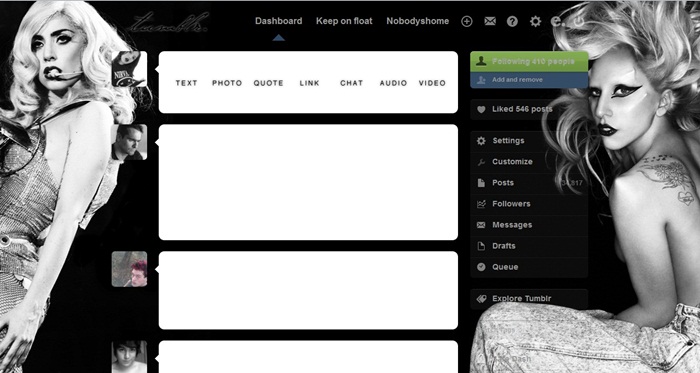Click your own avatar beside post form
The height and width of the screenshot is (373, 700).
(x=129, y=69)
